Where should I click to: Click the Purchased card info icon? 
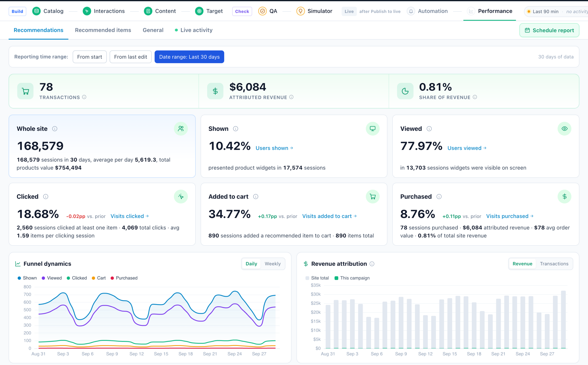[x=439, y=197]
